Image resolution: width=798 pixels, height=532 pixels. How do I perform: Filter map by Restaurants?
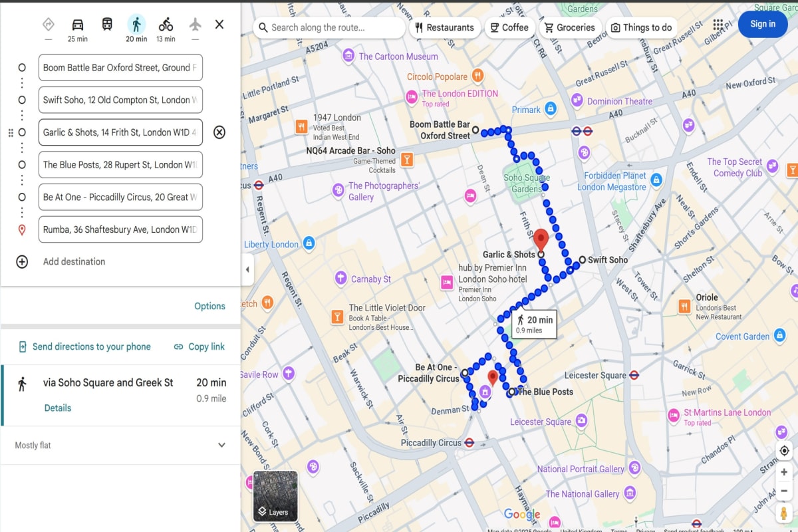pyautogui.click(x=444, y=27)
